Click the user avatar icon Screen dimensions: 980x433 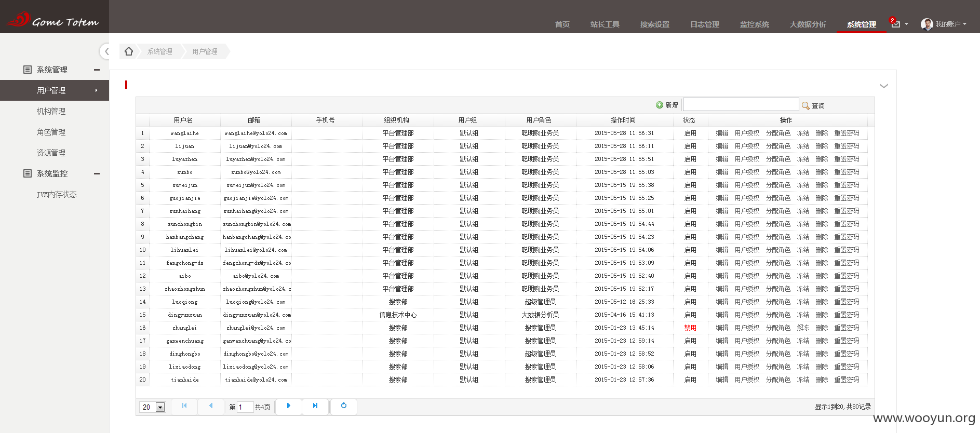(x=927, y=24)
